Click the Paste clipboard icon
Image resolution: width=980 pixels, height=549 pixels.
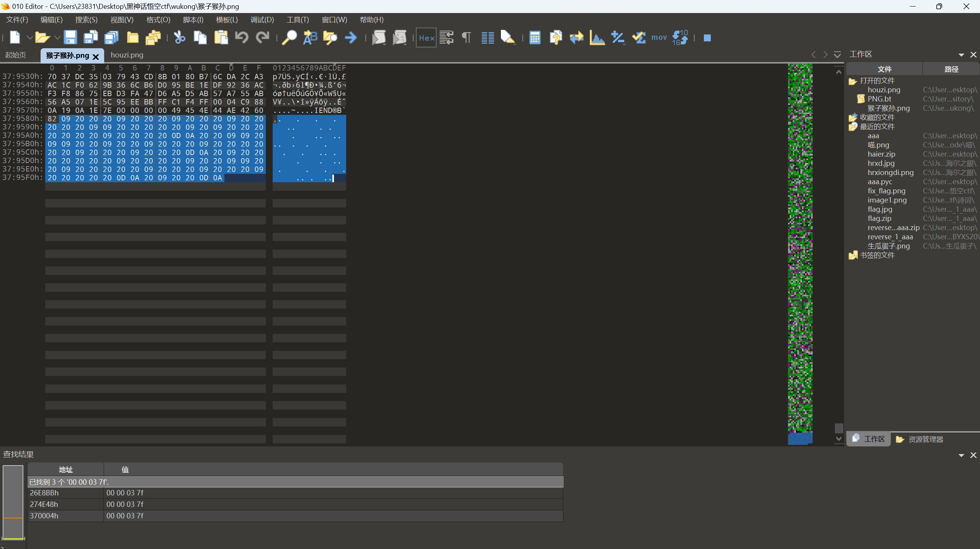[221, 38]
